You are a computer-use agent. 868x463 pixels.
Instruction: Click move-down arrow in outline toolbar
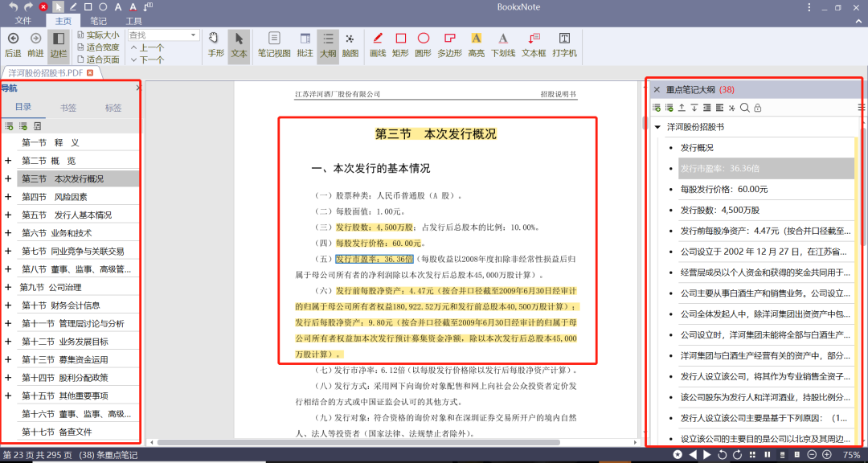[x=694, y=108]
